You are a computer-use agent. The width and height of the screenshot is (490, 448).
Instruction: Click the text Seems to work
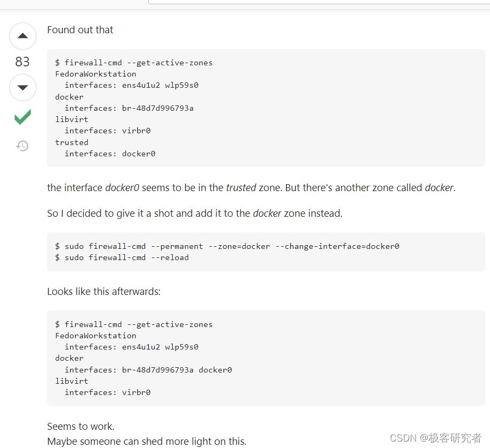(x=80, y=426)
